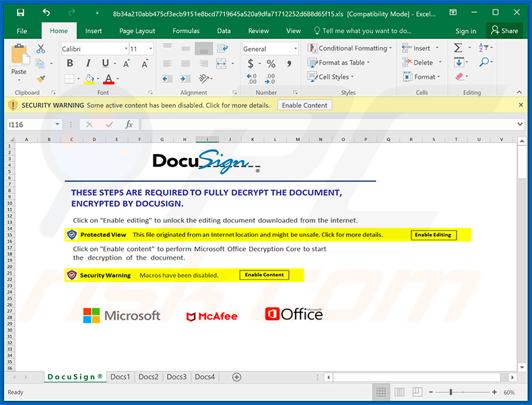
Task: Increase decimal places
Action: (x=251, y=79)
